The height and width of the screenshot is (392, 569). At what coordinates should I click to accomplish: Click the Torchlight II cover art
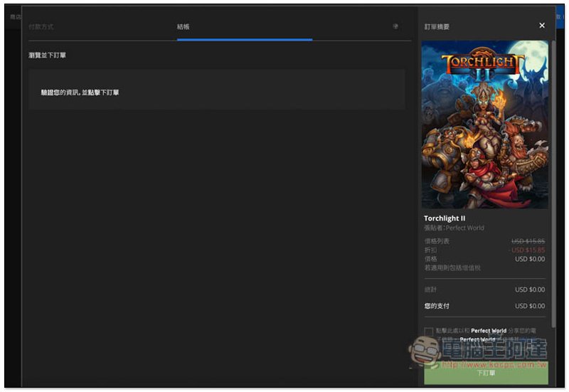pos(484,125)
